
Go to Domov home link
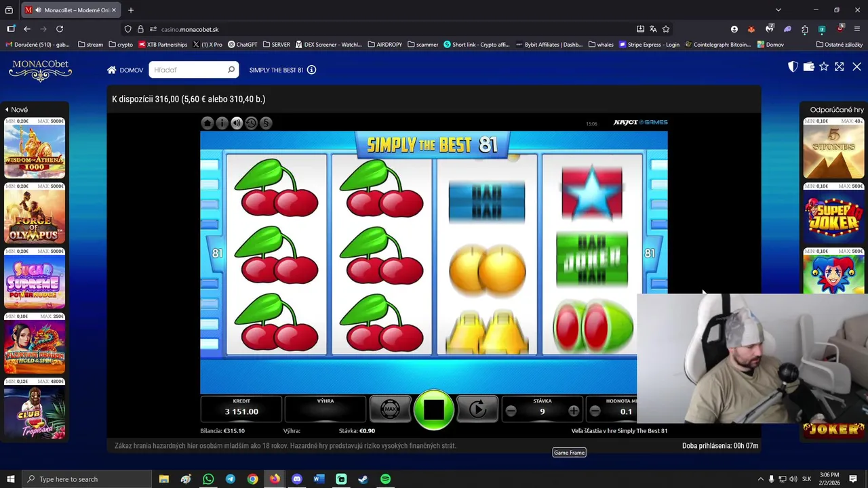pos(125,70)
